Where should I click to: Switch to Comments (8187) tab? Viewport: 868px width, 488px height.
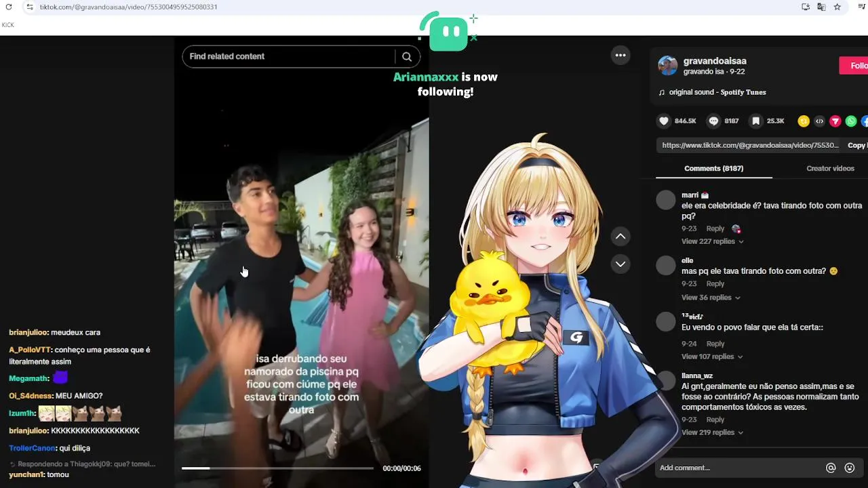click(x=713, y=168)
